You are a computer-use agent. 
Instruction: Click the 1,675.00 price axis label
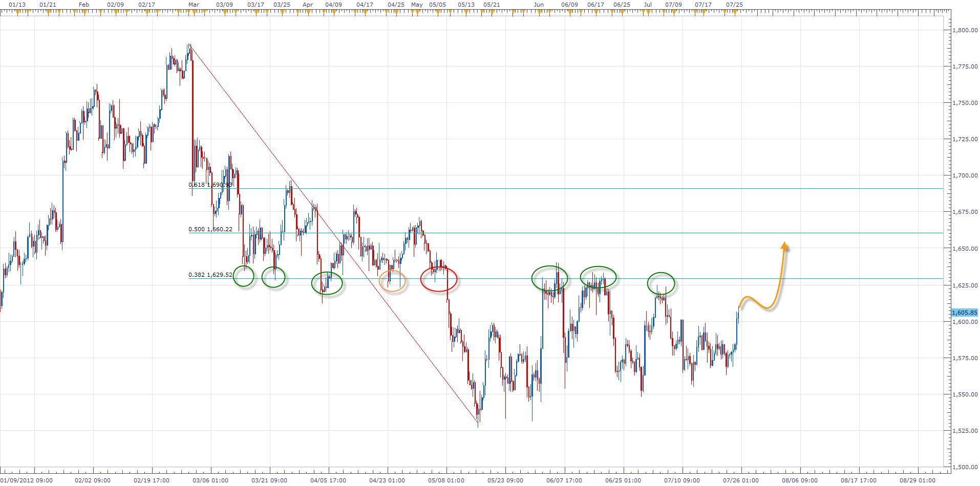(x=965, y=212)
